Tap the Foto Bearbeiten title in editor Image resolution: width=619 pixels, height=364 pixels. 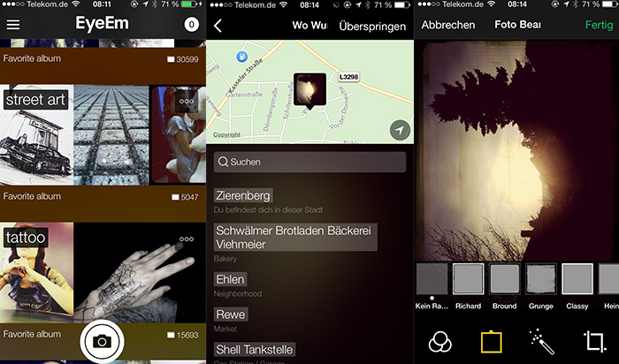(517, 25)
